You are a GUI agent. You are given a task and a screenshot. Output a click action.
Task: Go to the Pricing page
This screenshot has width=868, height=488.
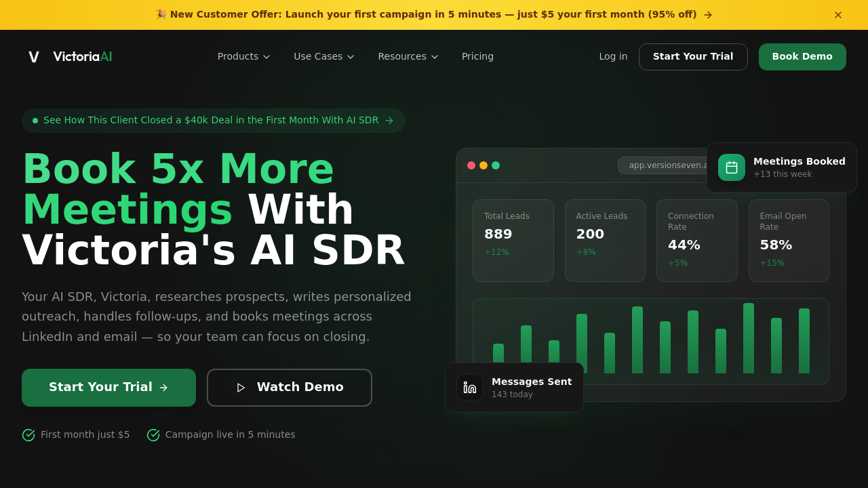pos(477,57)
